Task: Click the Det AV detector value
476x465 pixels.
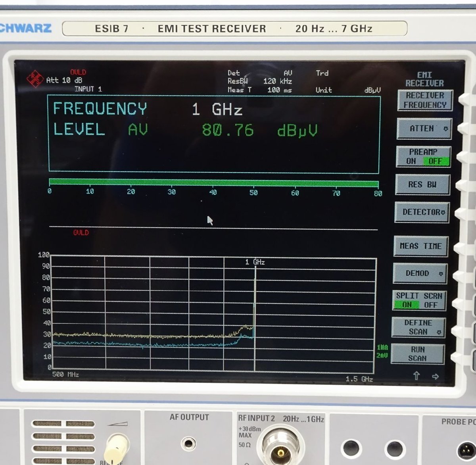Action: pos(288,73)
